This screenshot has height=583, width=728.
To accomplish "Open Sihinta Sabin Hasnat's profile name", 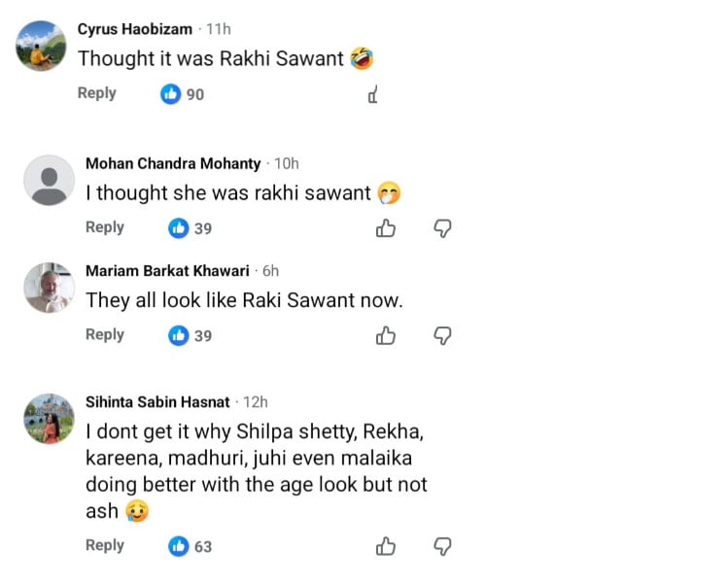I will pyautogui.click(x=157, y=401).
